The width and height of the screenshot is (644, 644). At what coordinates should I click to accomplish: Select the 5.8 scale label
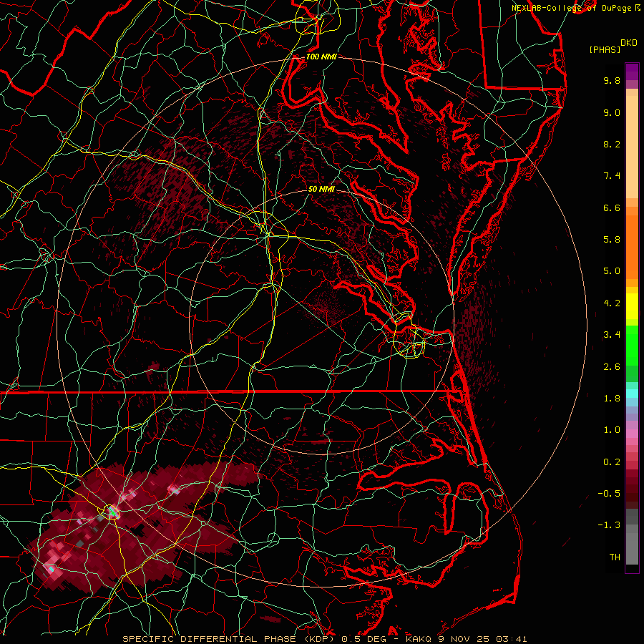tap(612, 240)
